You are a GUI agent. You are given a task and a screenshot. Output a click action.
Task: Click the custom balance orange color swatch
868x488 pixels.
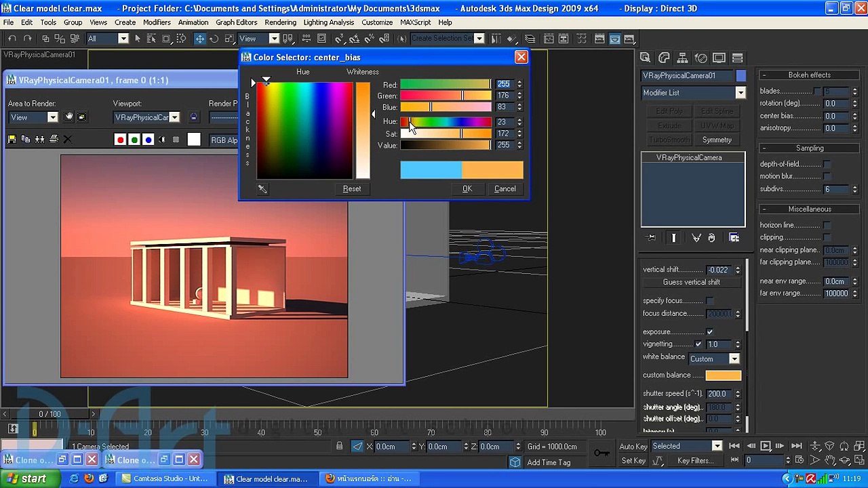point(723,375)
